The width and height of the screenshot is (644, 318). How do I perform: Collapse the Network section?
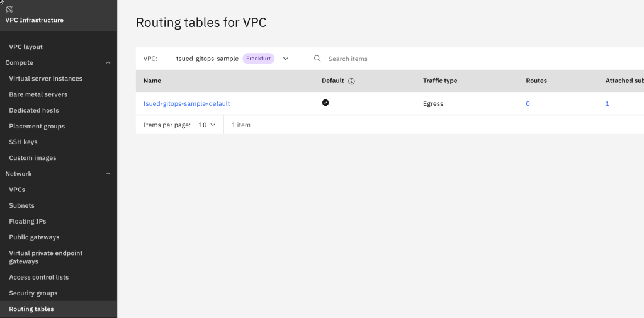[x=108, y=174]
